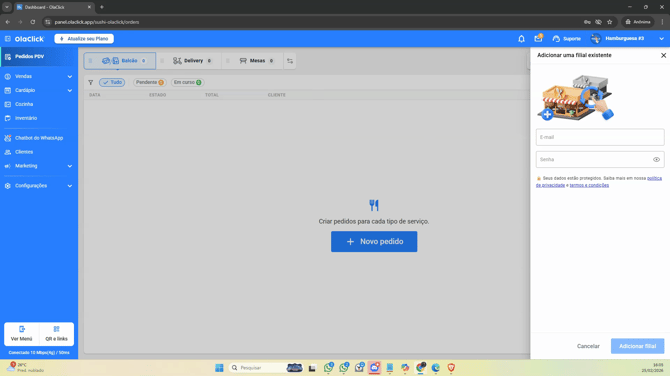Select the Pendente filter chip
The image size is (670, 376).
coord(150,82)
